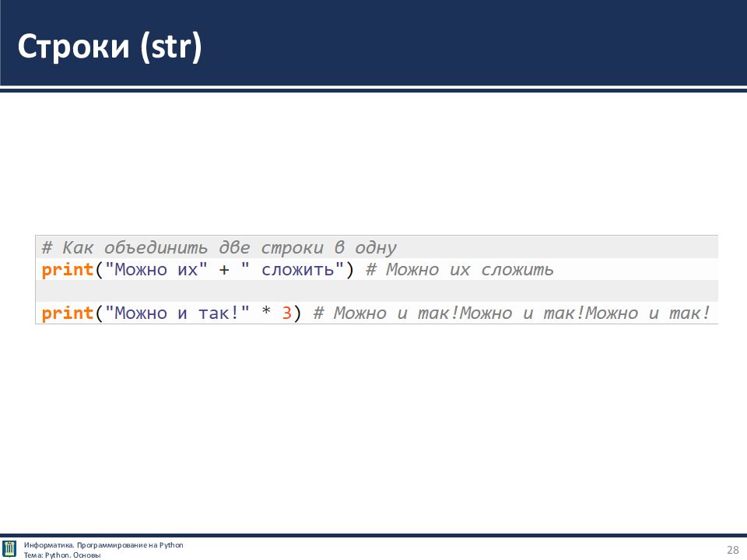Click the comment "# Как объединить две строки в одну"
This screenshot has height=560, width=747.
(x=219, y=248)
